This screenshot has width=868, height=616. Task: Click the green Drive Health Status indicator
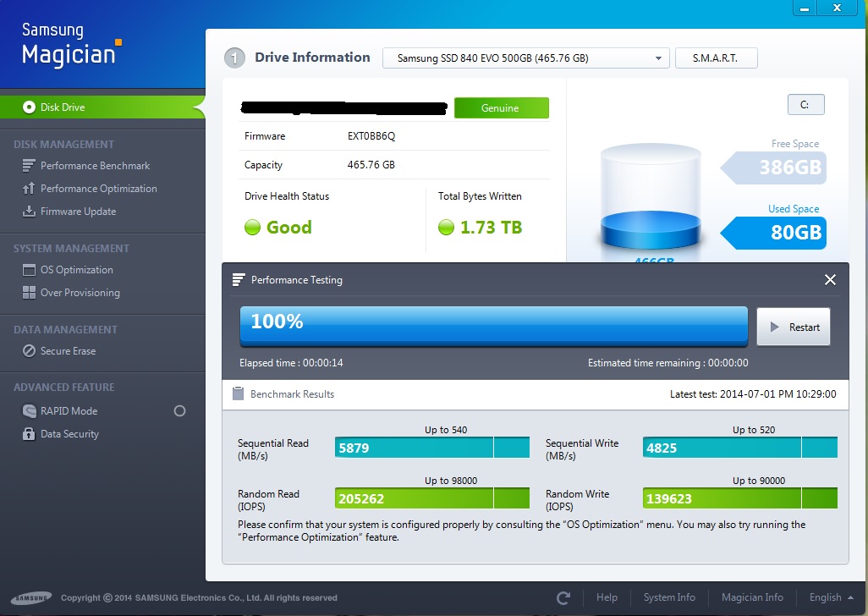pos(252,227)
